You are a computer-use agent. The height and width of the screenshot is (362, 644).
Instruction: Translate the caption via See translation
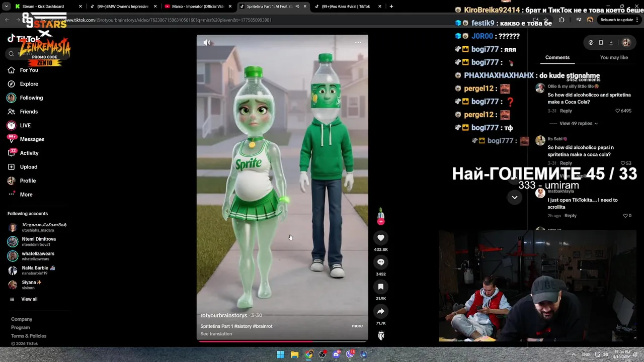pyautogui.click(x=216, y=334)
